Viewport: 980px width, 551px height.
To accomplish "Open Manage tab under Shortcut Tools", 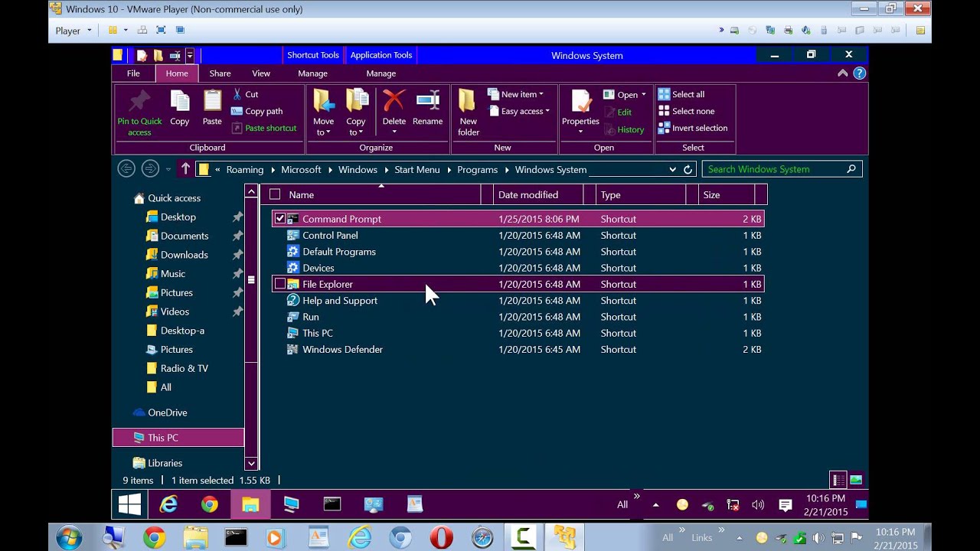I will pos(312,73).
